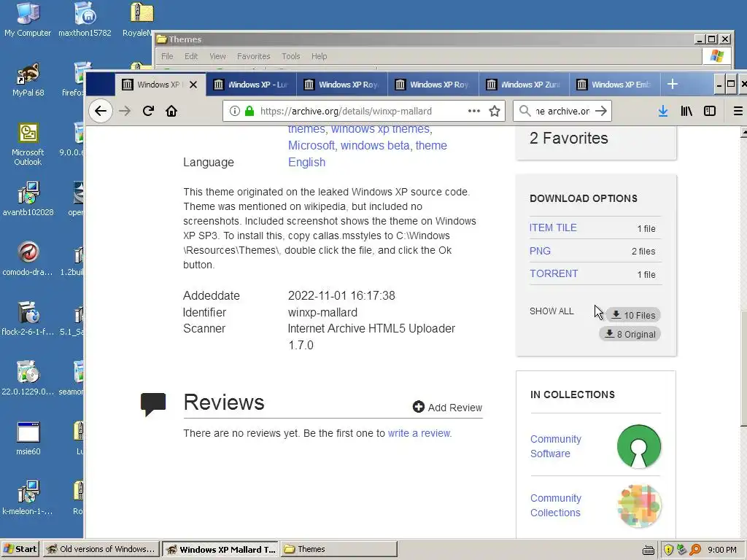
Task: Click the windows beta topic link
Action: (375, 145)
